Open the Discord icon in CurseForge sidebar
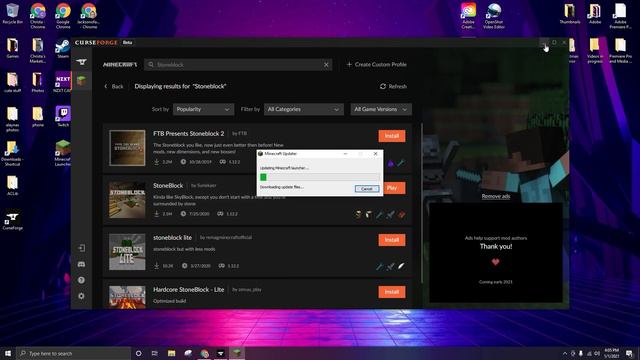 click(x=82, y=264)
